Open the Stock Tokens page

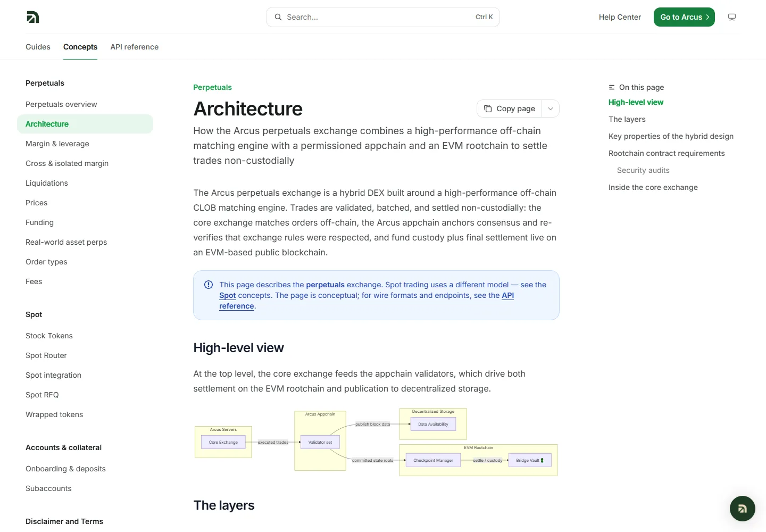point(85,336)
